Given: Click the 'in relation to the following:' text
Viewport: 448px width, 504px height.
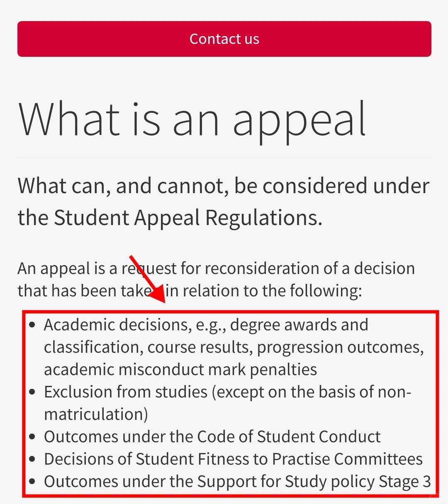Looking at the screenshot, I should pyautogui.click(x=264, y=291).
